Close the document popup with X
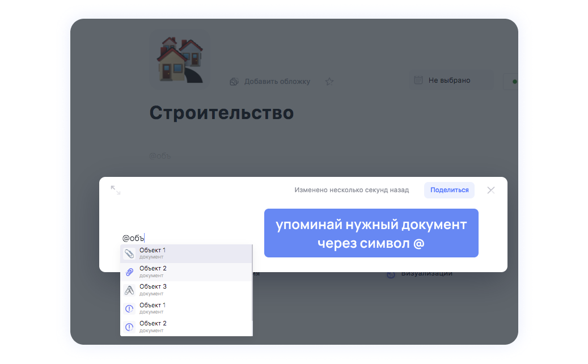Viewport: 588px width, 364px height. 491,191
